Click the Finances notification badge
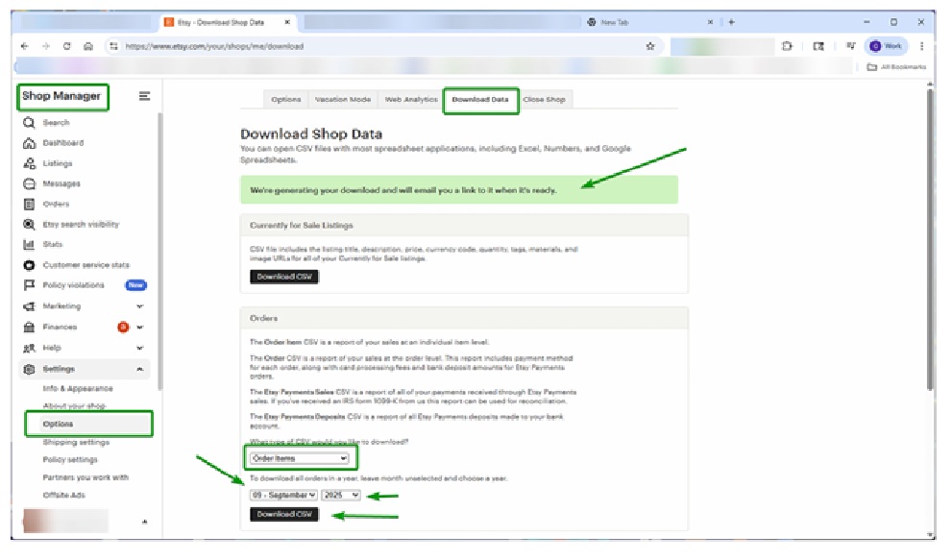This screenshot has width=952, height=560. tap(123, 327)
